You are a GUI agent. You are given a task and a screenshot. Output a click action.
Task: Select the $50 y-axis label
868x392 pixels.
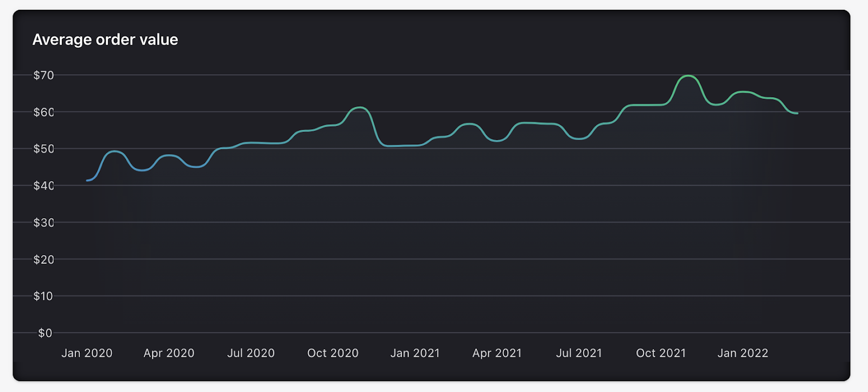click(44, 149)
